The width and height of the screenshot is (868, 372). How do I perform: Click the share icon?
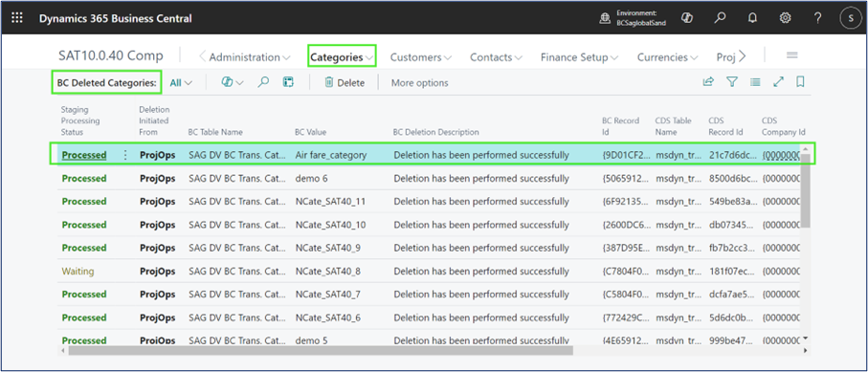pos(708,82)
